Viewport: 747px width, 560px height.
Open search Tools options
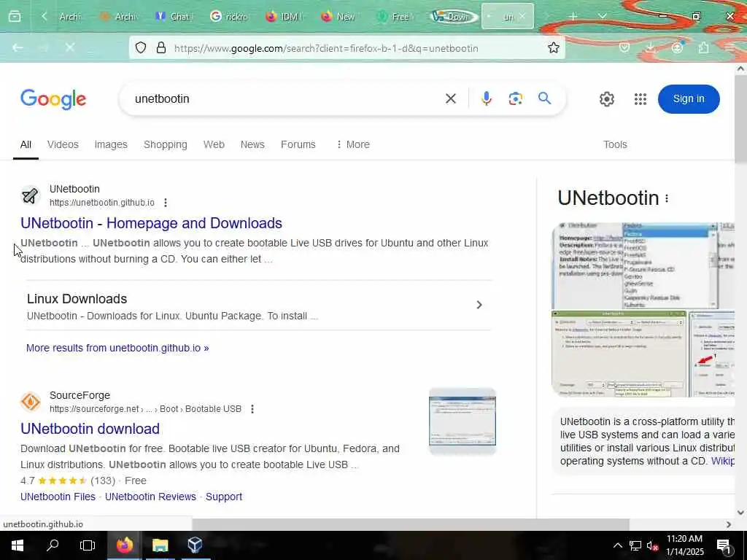click(x=615, y=144)
